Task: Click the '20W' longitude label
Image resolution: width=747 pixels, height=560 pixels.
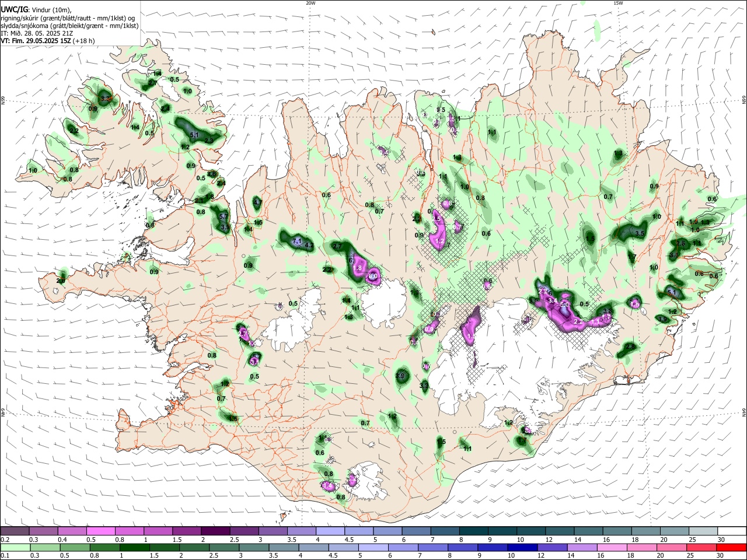Action: pyautogui.click(x=311, y=3)
